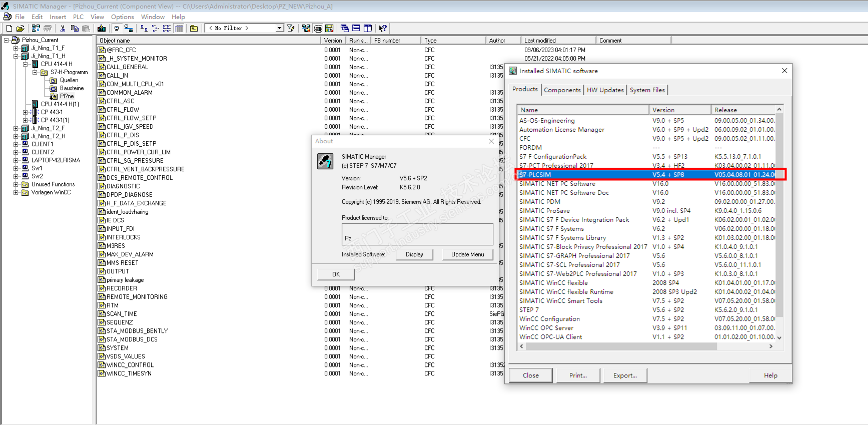Open the filter edit funnel icon
The height and width of the screenshot is (425, 868).
(x=291, y=29)
